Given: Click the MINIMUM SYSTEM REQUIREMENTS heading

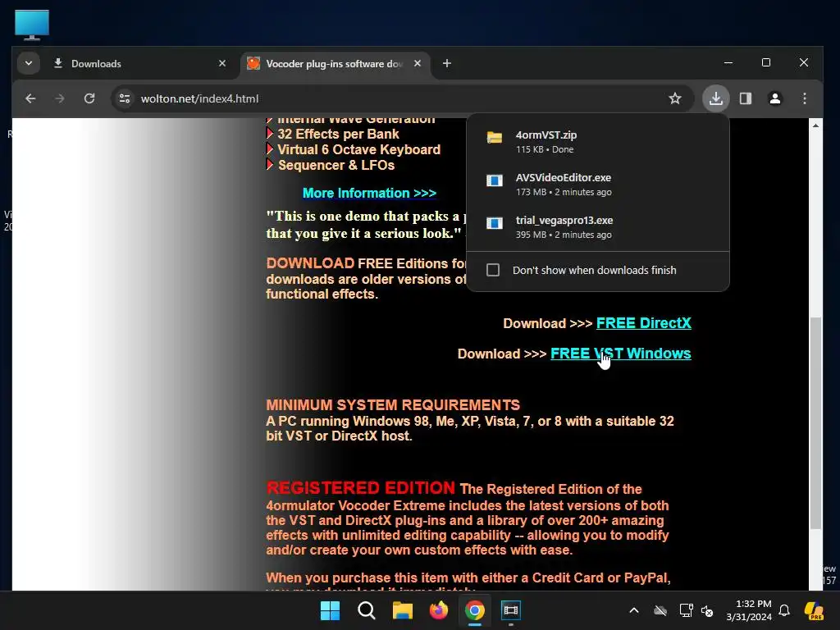Looking at the screenshot, I should [393, 405].
